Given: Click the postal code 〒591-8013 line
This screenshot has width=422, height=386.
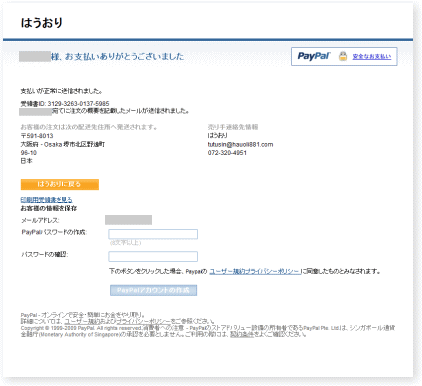Looking at the screenshot, I should coord(37,136).
